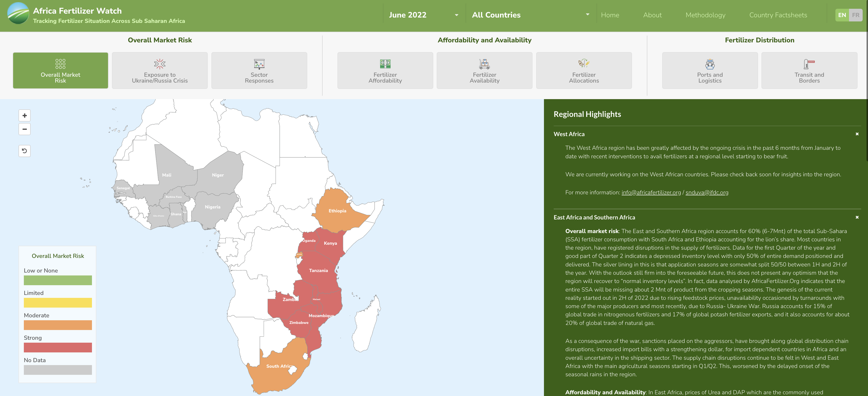Select the Sector Responses board icon
Viewport: 868px width, 396px height.
pos(259,64)
